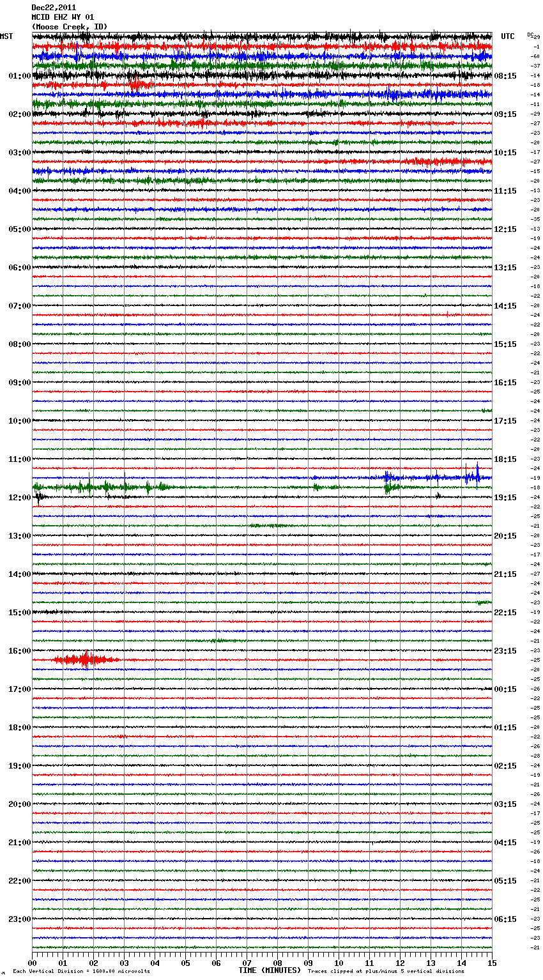Click the 08:15 UTC row label
The image size is (543, 980).
(505, 76)
